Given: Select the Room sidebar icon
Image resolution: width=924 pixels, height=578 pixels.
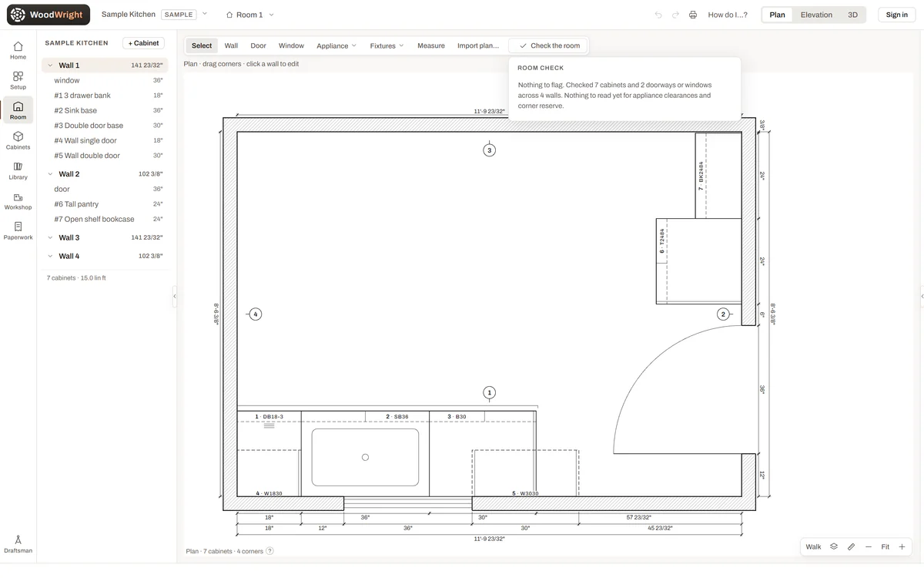Looking at the screenshot, I should 18,110.
